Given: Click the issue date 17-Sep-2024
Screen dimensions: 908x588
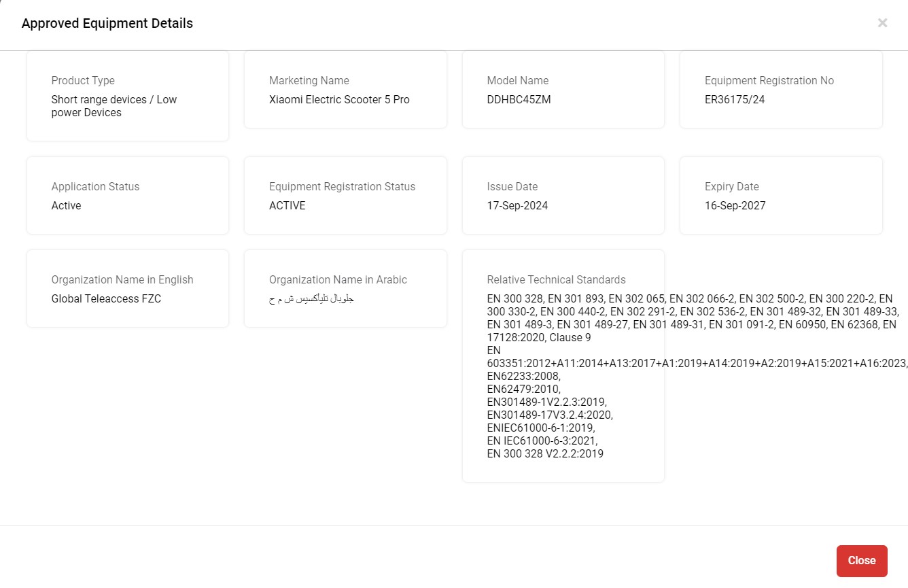Looking at the screenshot, I should 517,206.
